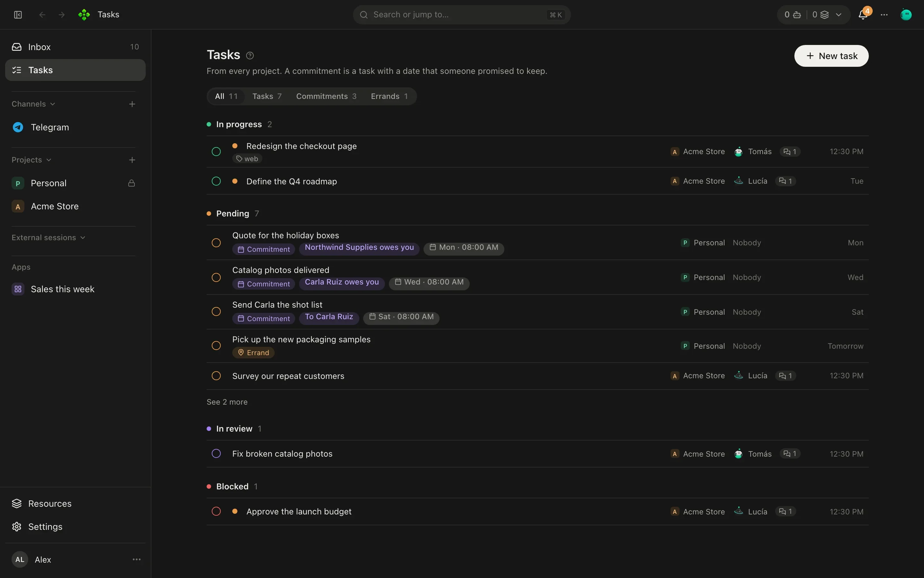Click the lock icon beside Personal
924x578 pixels.
click(x=131, y=183)
